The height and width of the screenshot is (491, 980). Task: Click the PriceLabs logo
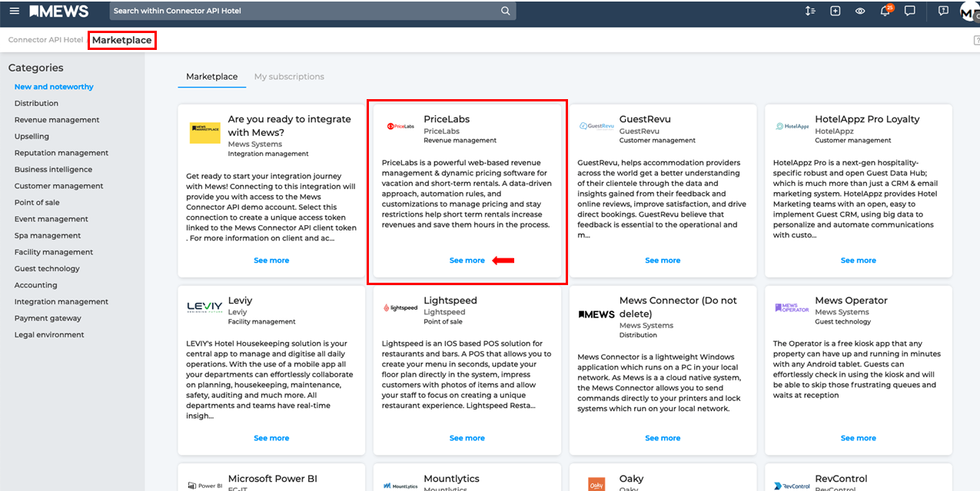(x=400, y=127)
